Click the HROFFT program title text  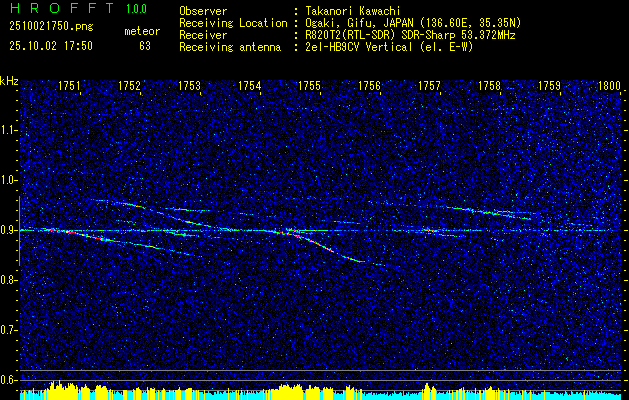click(63, 8)
